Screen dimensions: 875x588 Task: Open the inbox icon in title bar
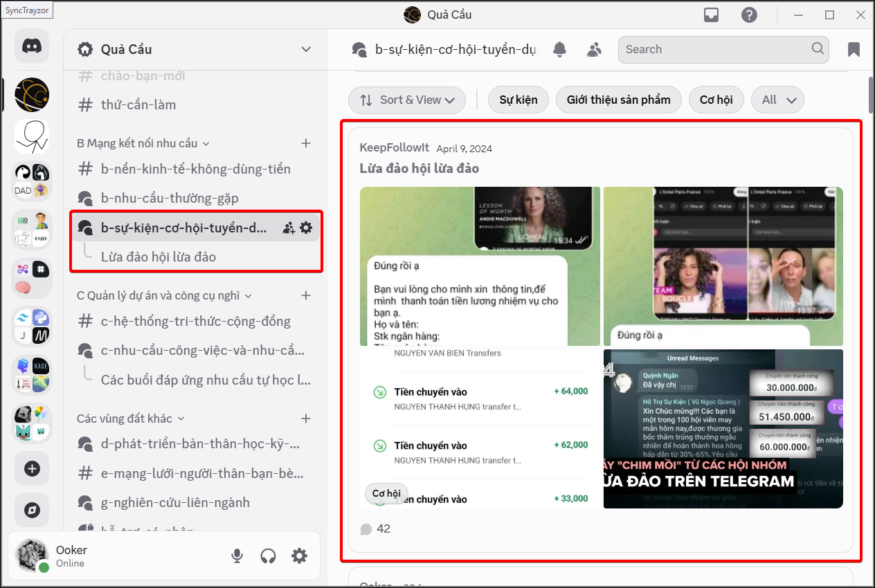tap(711, 15)
